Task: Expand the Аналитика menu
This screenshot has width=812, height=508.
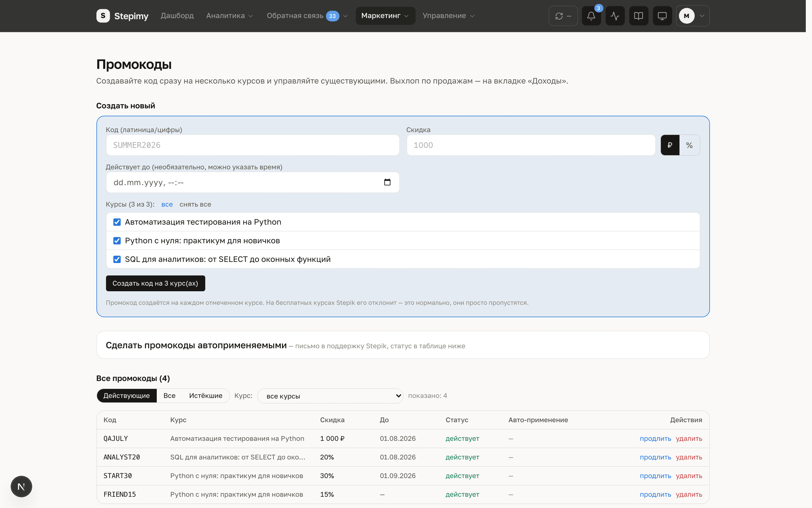Action: [230, 16]
